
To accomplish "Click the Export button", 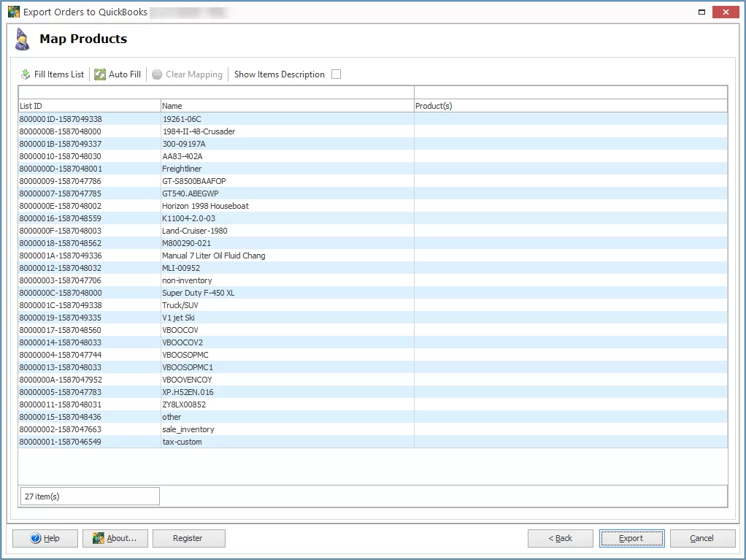I will [x=631, y=538].
